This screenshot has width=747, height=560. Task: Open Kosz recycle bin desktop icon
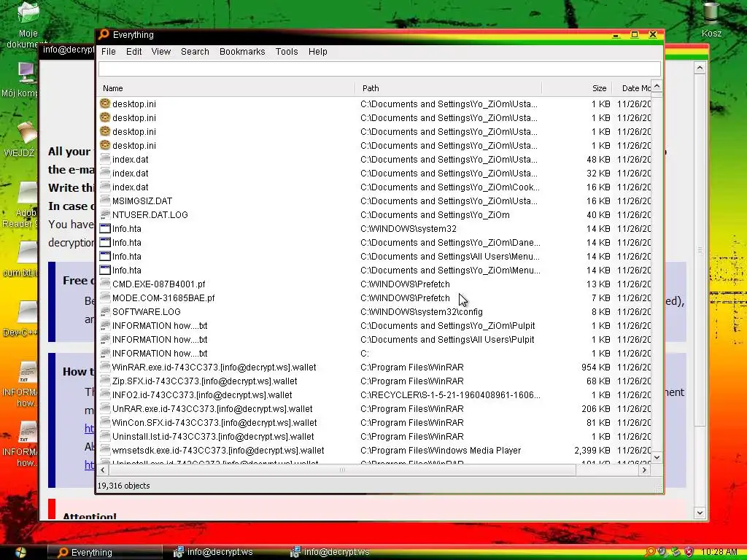pos(711,20)
